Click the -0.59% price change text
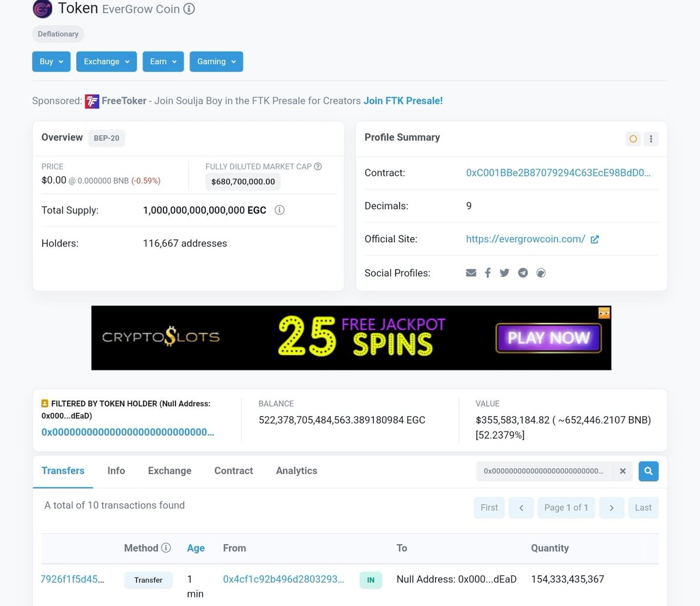Viewport: 700px width, 606px height. point(146,181)
